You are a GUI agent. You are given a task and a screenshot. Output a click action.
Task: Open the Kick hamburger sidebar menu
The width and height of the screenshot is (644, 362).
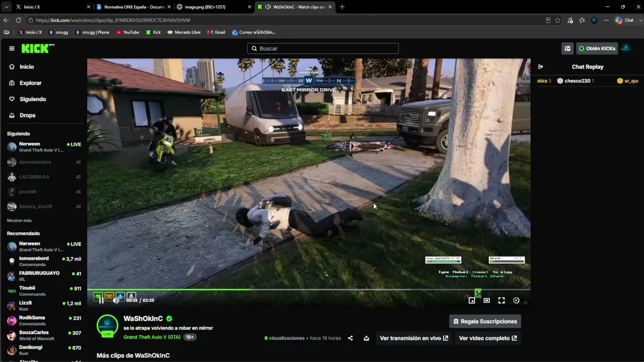click(12, 48)
